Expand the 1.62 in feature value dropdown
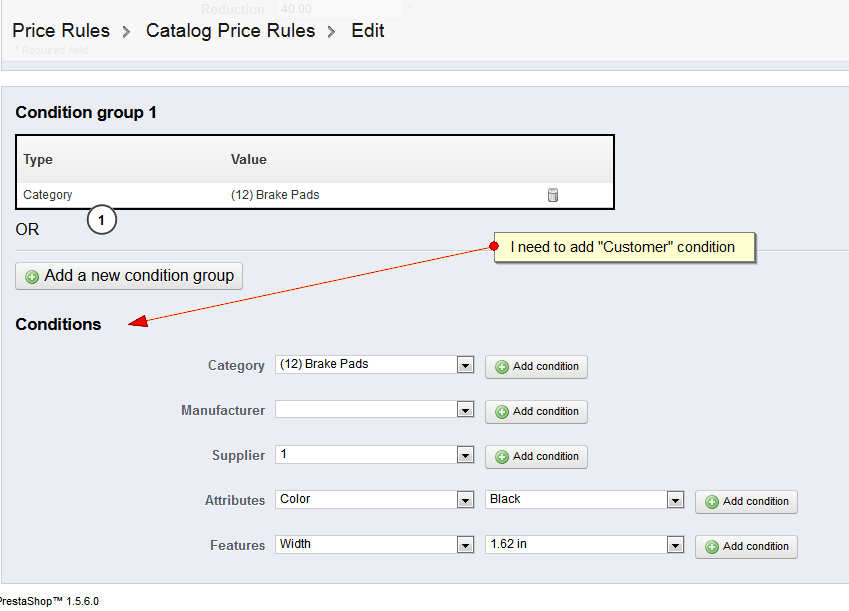This screenshot has width=849, height=611. click(675, 545)
